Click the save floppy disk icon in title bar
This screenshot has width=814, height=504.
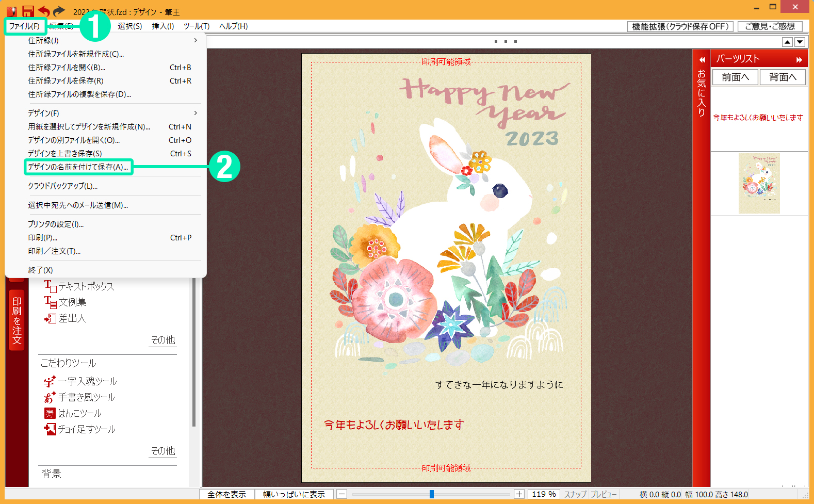click(28, 11)
